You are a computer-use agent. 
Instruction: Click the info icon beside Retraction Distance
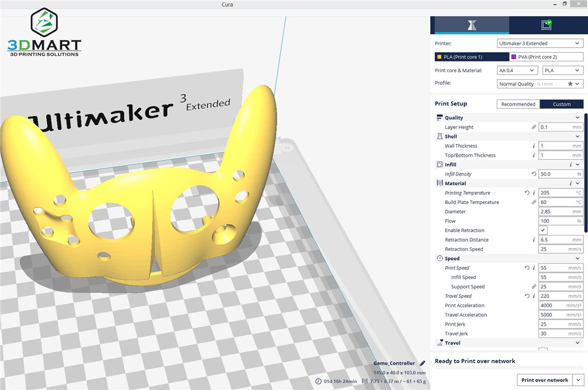[x=533, y=240]
